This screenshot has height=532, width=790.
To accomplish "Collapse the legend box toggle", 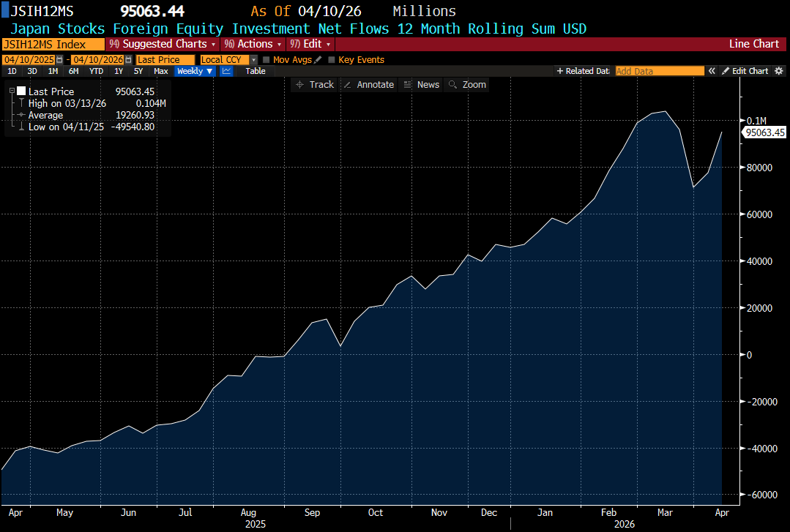I will pyautogui.click(x=12, y=91).
